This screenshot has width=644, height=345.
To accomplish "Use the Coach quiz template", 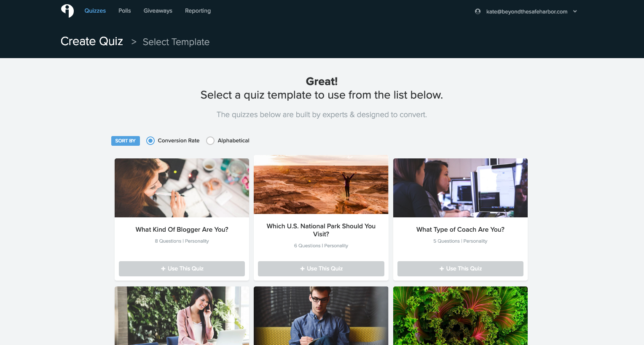I will click(460, 269).
